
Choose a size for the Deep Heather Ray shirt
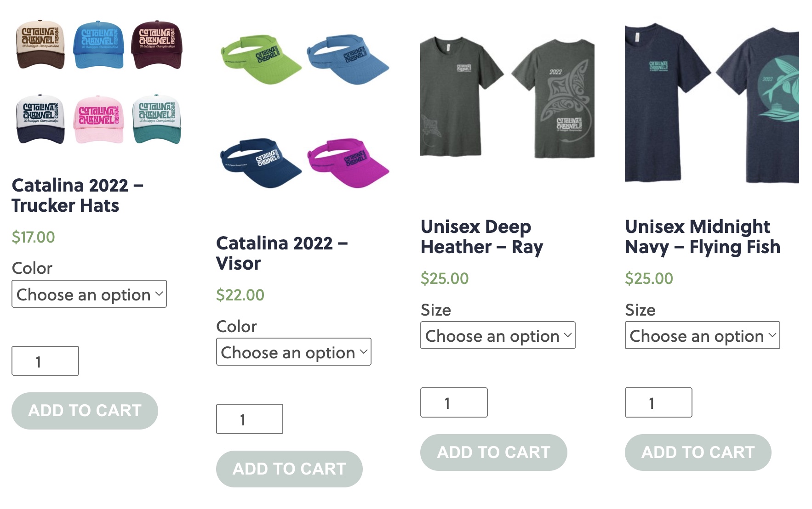click(x=497, y=336)
